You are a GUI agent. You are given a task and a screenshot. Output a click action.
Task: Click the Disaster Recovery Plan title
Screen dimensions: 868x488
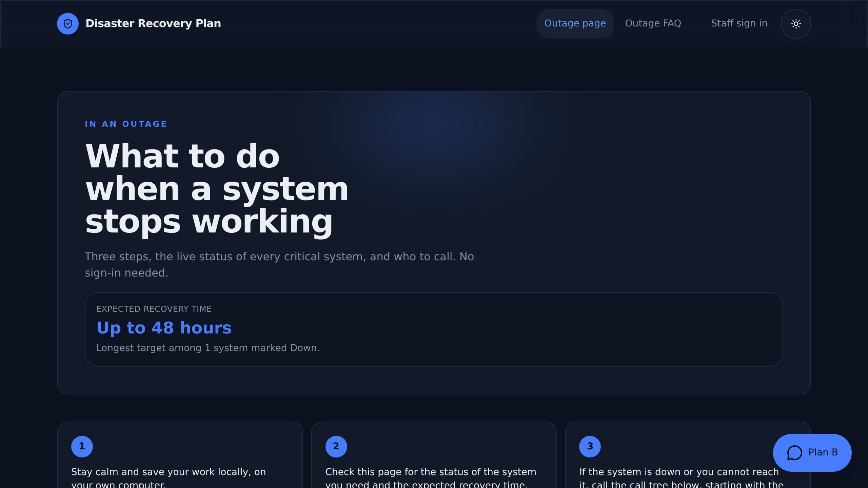point(153,23)
